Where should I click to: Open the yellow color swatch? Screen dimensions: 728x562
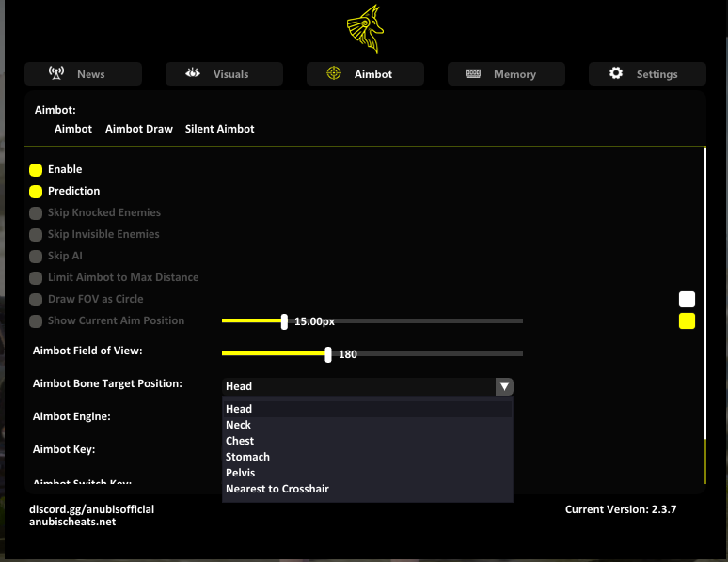687,321
